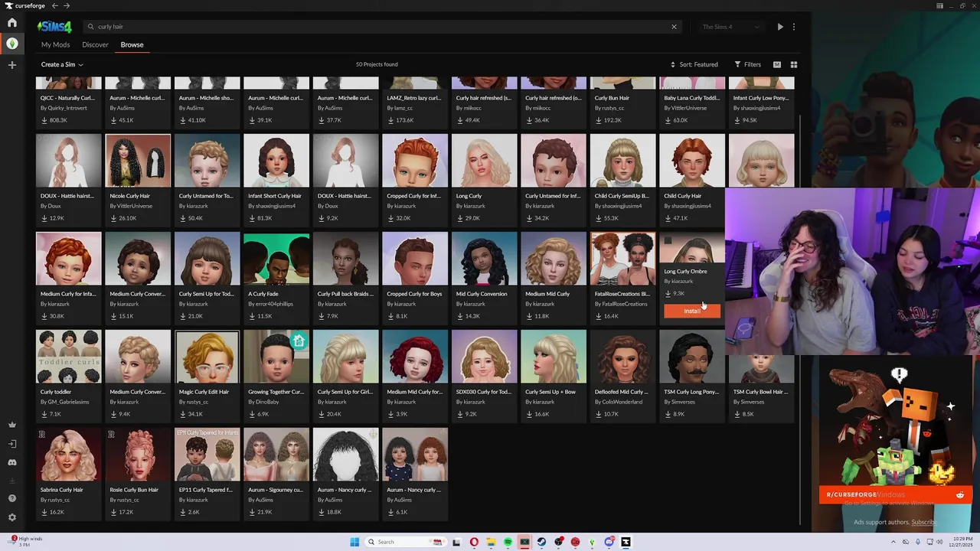Click the Subscribe link in ads panel

coord(923,523)
